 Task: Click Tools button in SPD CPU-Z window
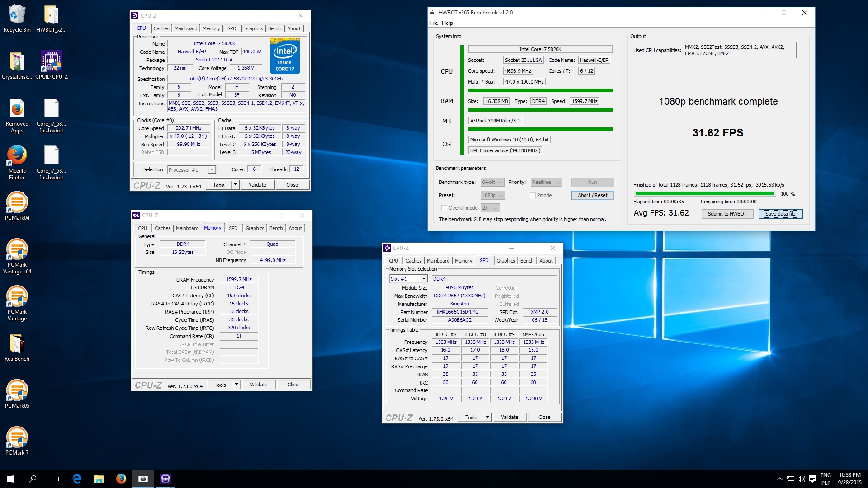471,417
